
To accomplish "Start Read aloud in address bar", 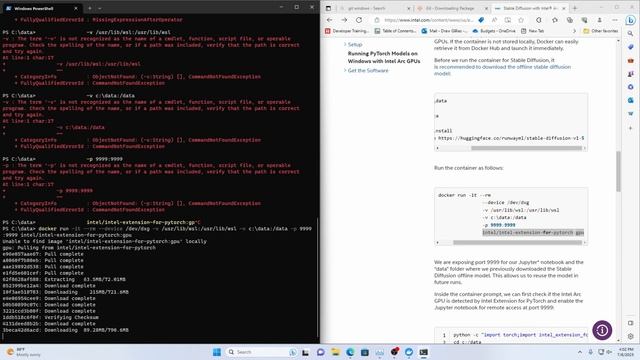I will point(494,20).
